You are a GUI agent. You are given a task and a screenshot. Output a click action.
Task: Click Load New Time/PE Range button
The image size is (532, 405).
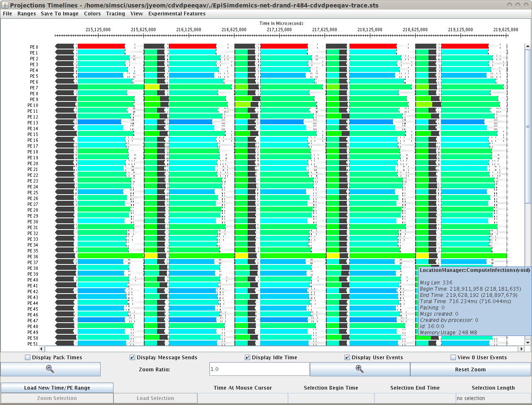(x=57, y=388)
